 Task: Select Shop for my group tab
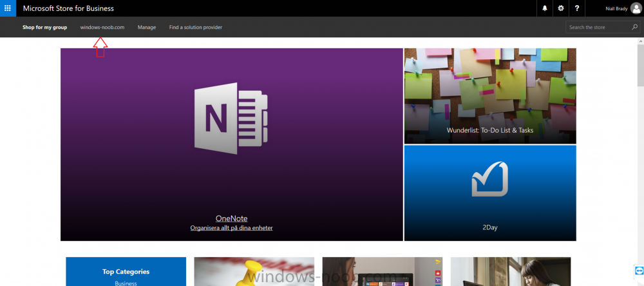pyautogui.click(x=45, y=27)
